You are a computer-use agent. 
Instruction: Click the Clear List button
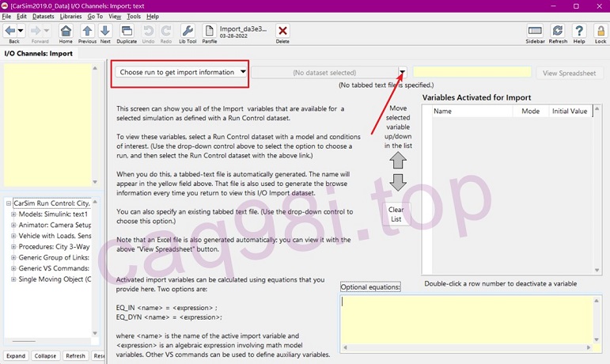point(396,214)
